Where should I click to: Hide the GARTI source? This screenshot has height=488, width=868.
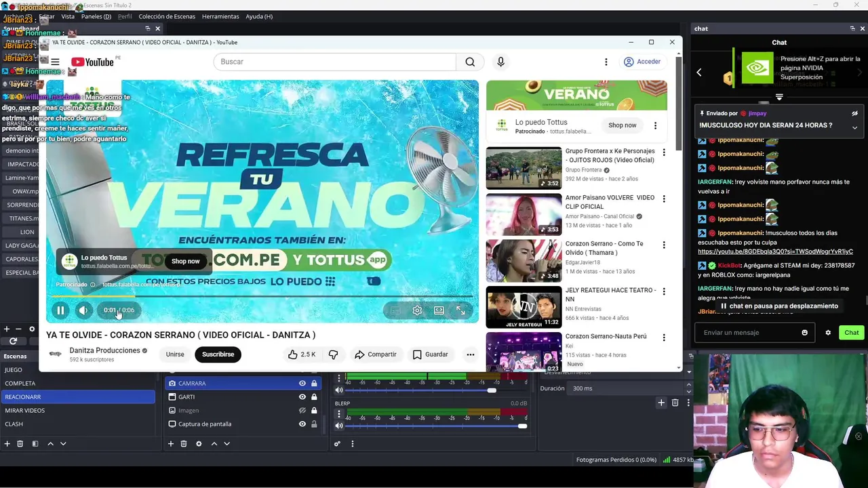[302, 397]
